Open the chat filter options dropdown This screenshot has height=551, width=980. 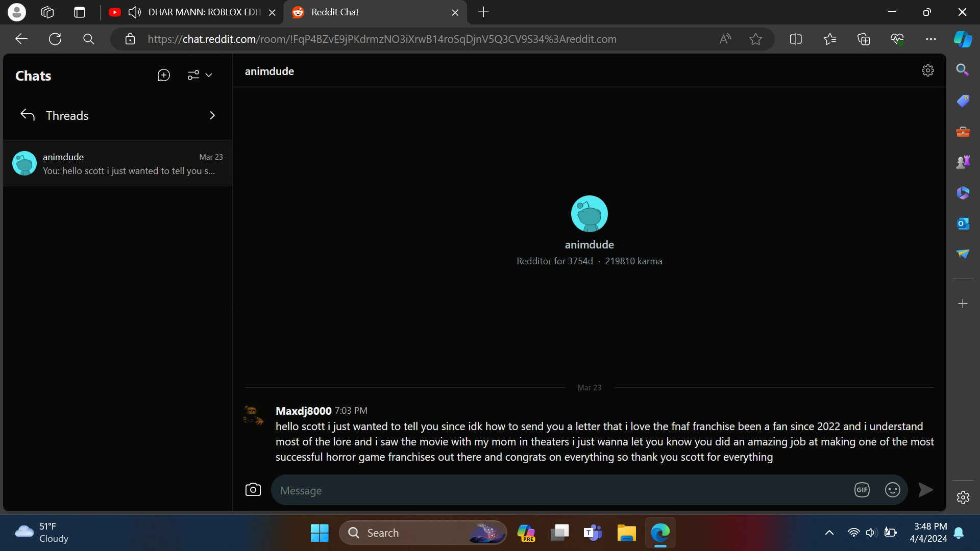pyautogui.click(x=200, y=76)
